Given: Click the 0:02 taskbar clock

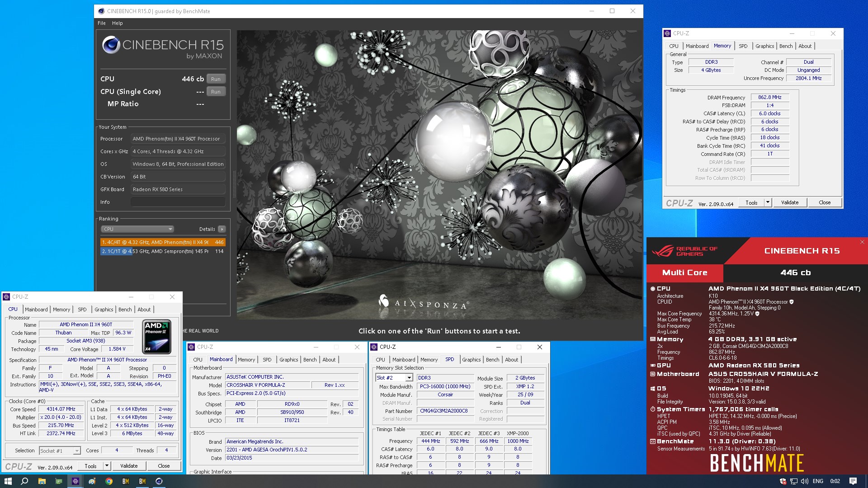Looking at the screenshot, I should pos(835,481).
